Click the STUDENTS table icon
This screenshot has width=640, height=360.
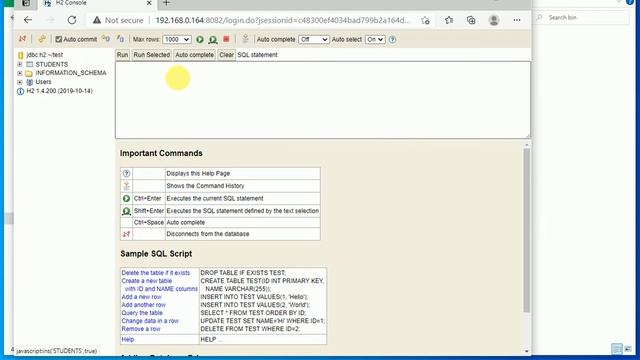(x=30, y=64)
